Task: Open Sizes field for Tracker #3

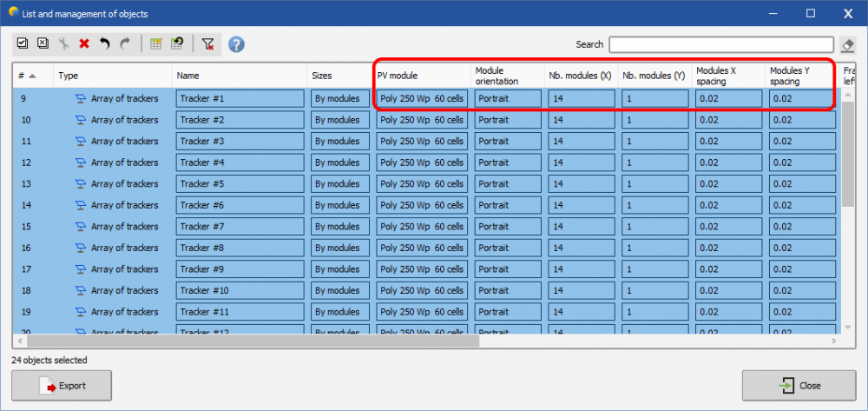Action: pyautogui.click(x=340, y=141)
